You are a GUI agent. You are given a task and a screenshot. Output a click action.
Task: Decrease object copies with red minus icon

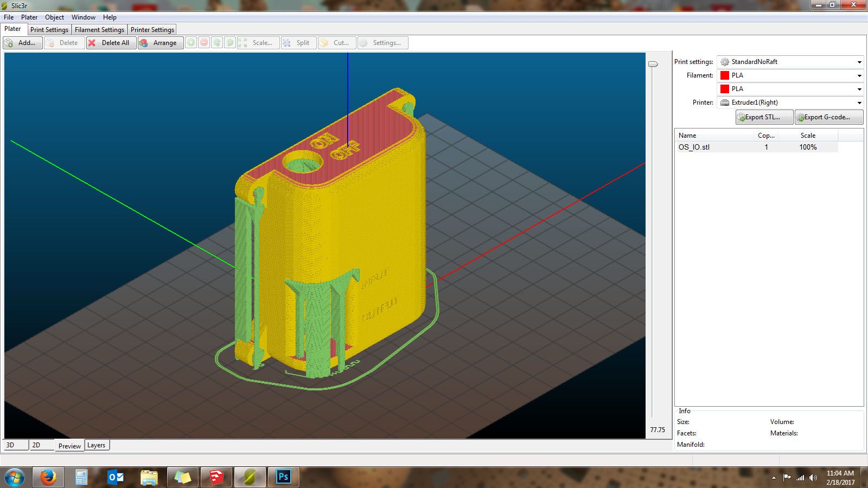tap(205, 42)
